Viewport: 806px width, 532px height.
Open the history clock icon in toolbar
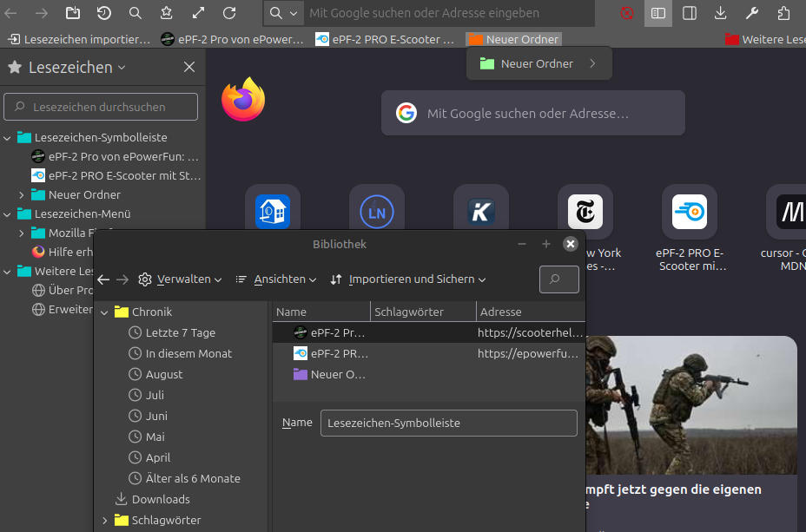103,13
